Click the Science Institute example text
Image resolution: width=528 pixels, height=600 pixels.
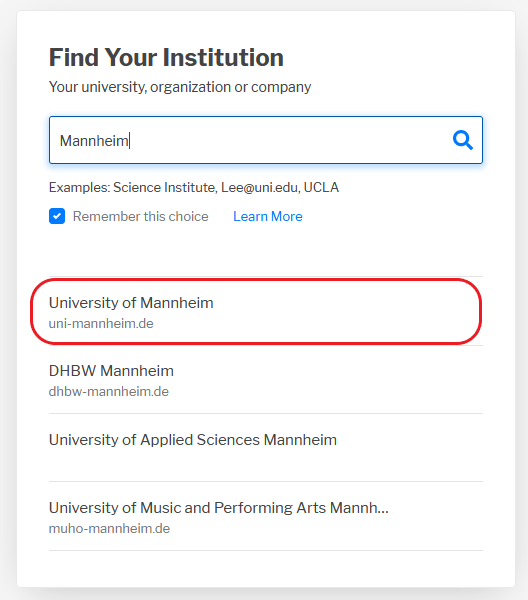click(x=165, y=187)
